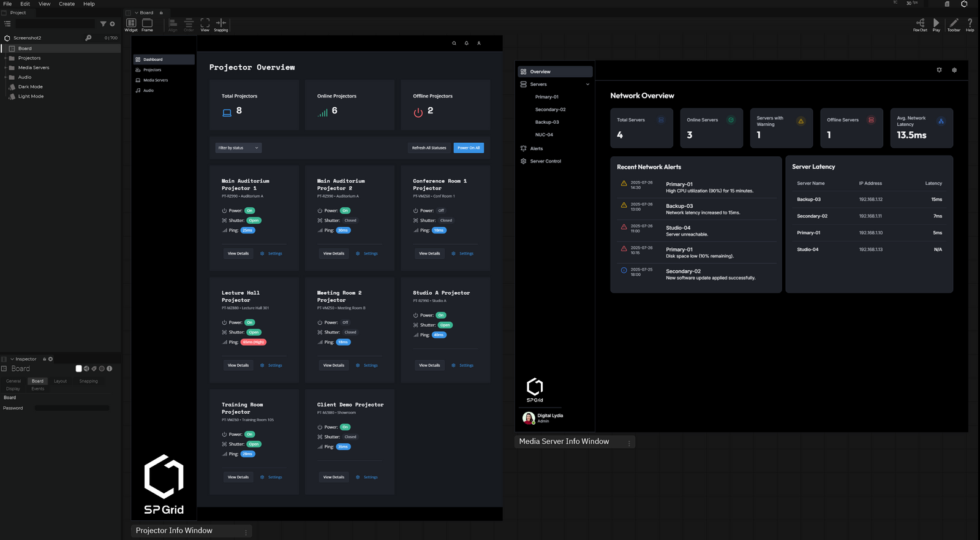Expand the Projectors folder in the project tree

(6, 58)
